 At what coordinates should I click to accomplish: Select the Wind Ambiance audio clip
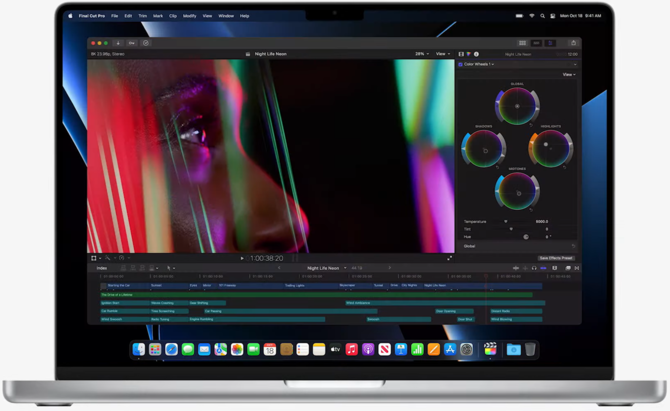click(445, 303)
